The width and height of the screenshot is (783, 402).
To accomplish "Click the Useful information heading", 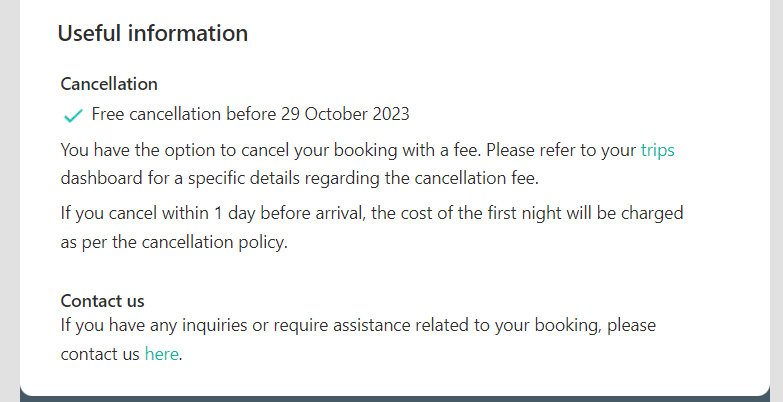I will pos(153,33).
